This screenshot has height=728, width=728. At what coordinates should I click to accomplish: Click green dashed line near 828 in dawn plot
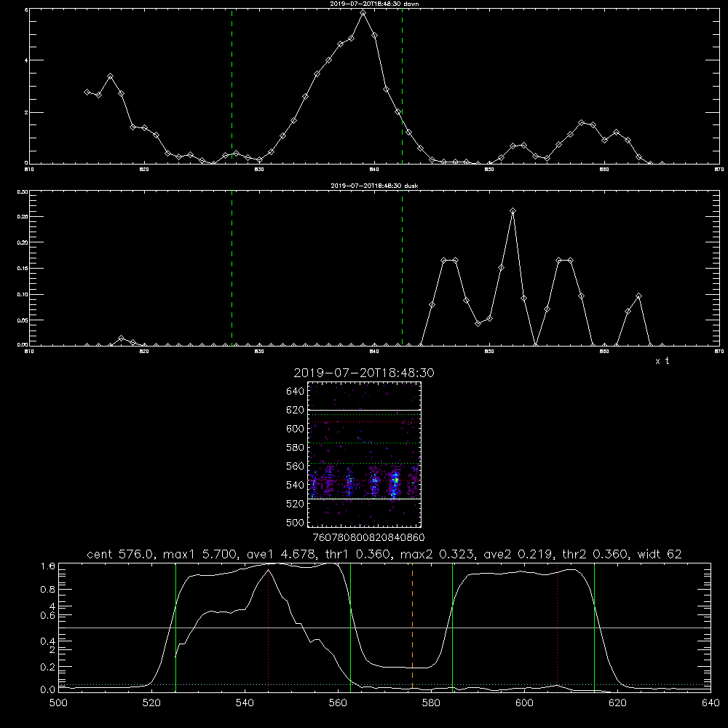coord(232,86)
